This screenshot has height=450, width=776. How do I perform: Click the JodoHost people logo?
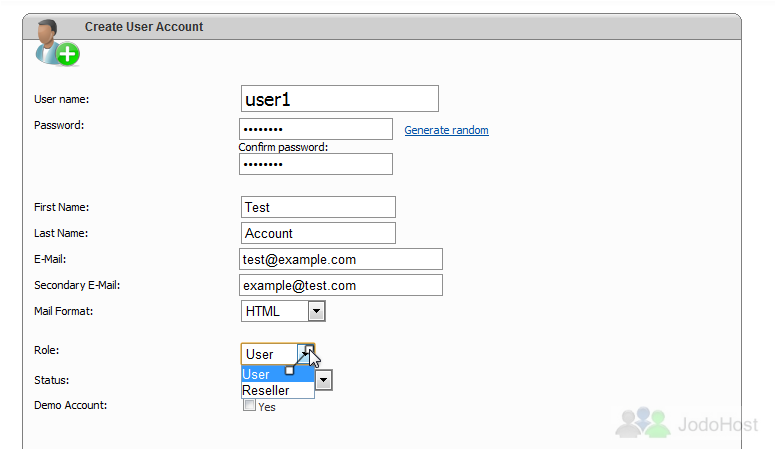click(642, 422)
